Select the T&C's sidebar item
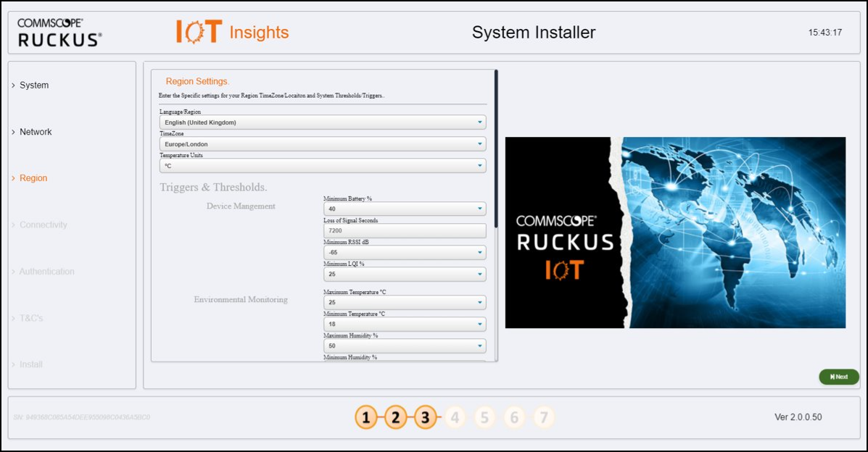868x452 pixels. 31,318
